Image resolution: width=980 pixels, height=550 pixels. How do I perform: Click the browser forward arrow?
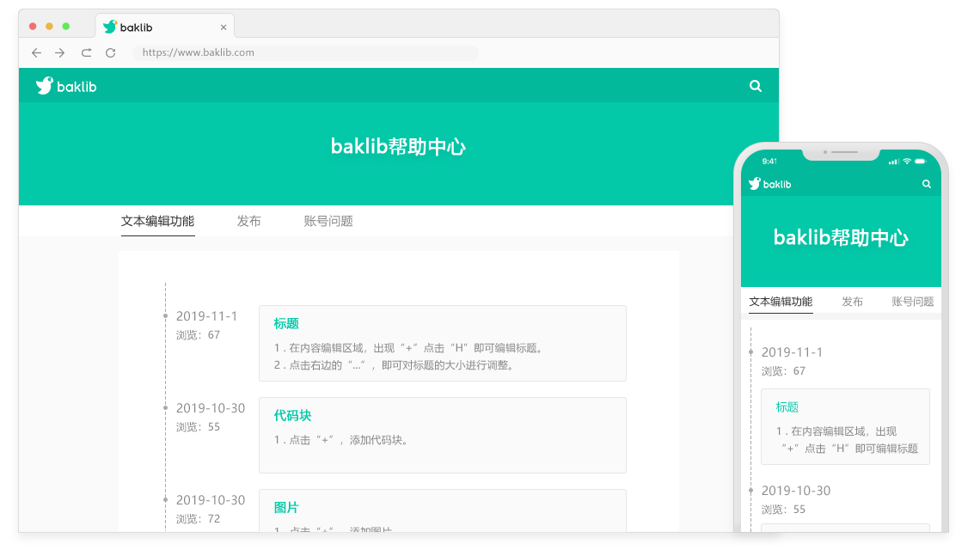[x=60, y=52]
